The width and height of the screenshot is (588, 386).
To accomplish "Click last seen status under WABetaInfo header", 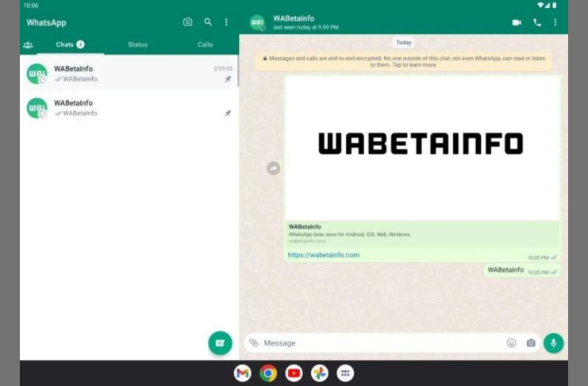I will [x=306, y=28].
